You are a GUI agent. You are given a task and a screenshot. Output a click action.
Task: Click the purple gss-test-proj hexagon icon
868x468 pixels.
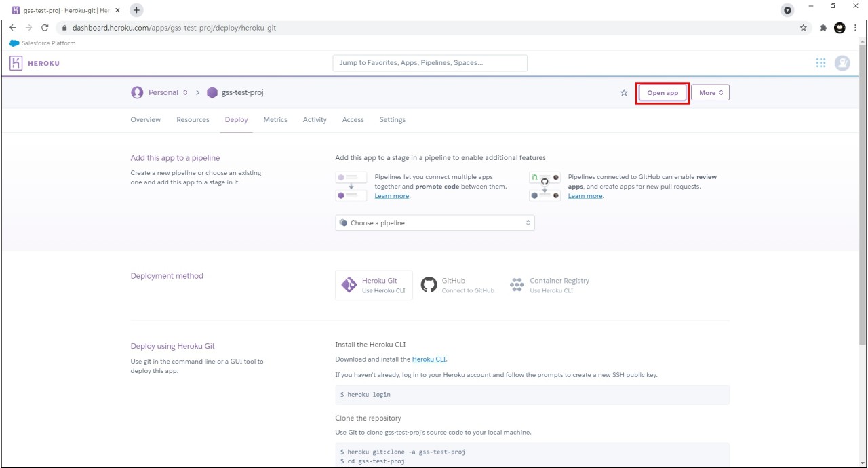click(x=212, y=93)
